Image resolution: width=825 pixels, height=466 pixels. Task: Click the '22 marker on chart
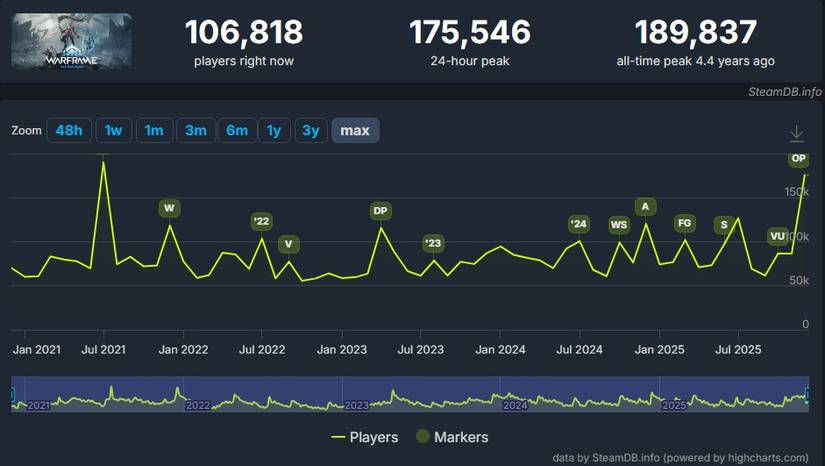[261, 221]
